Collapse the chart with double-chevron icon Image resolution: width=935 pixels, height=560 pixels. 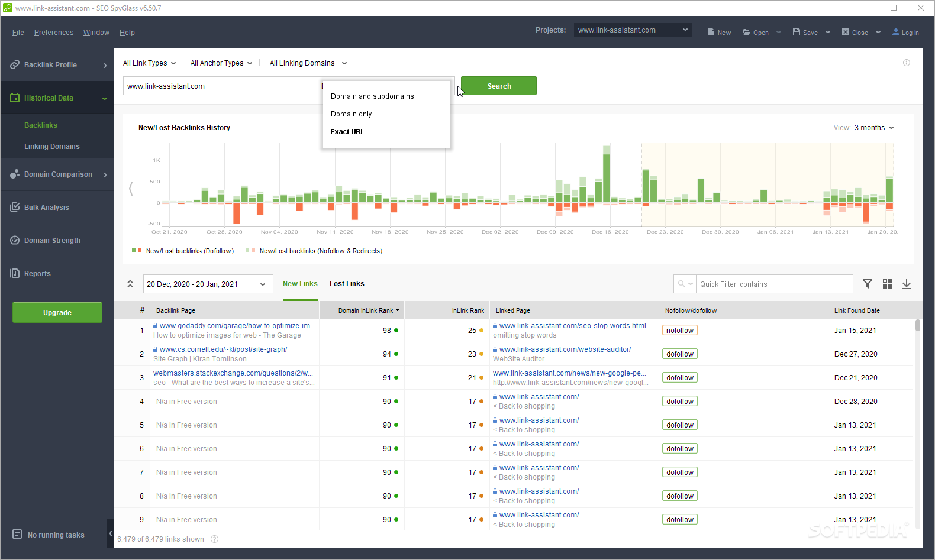pyautogui.click(x=130, y=284)
